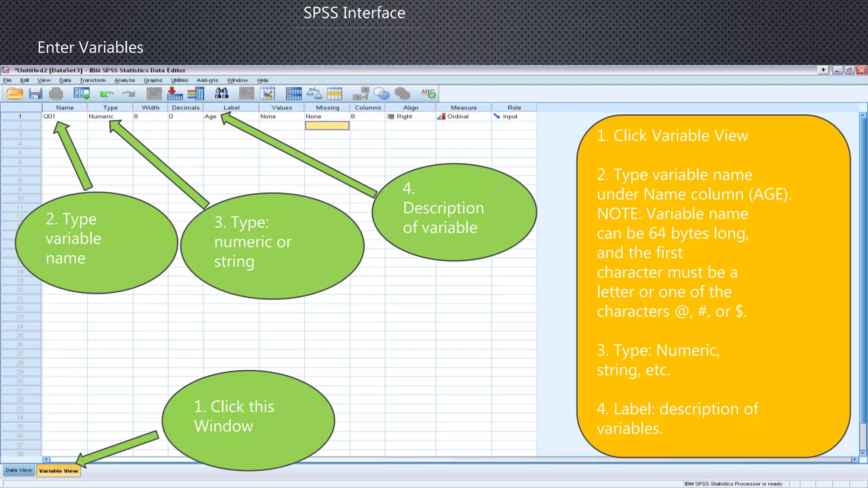Click the Go to Variable red arrow icon
Image resolution: width=868 pixels, height=488 pixels.
click(175, 93)
